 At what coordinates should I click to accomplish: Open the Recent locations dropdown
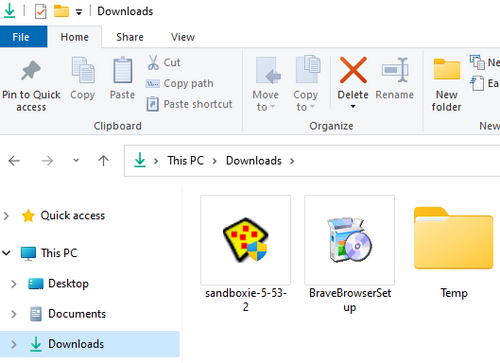pyautogui.click(x=76, y=161)
